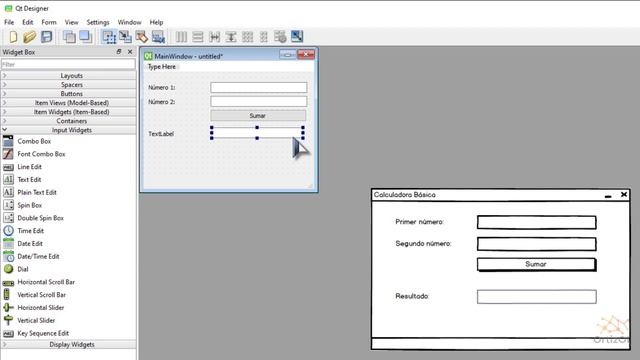Expand the Spacers category
Screen dimensions: 640x360
tap(69, 85)
